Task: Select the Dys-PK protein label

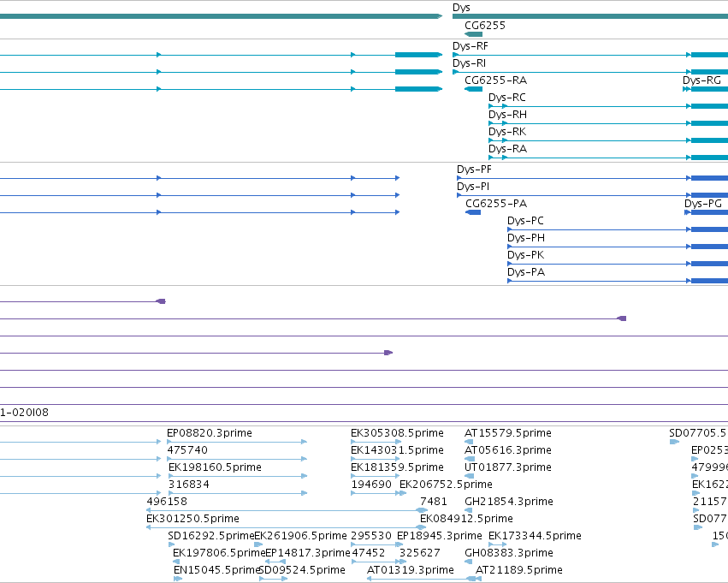Action: pyautogui.click(x=525, y=255)
